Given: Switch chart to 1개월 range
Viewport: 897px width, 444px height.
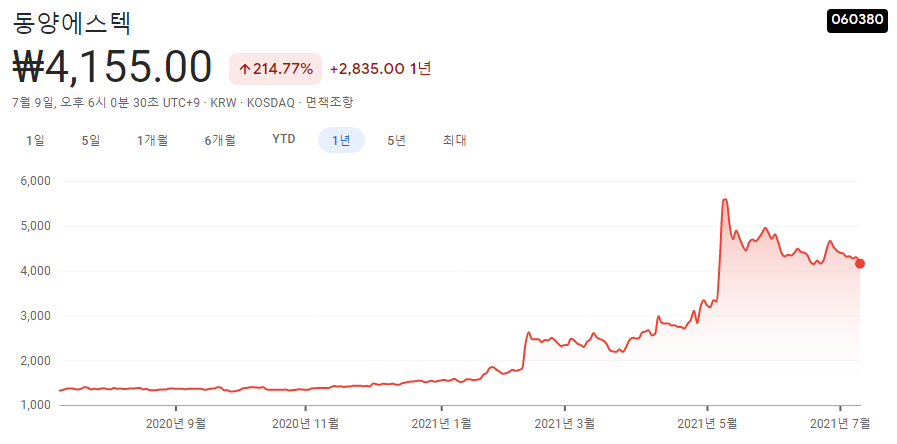Looking at the screenshot, I should click(x=152, y=140).
